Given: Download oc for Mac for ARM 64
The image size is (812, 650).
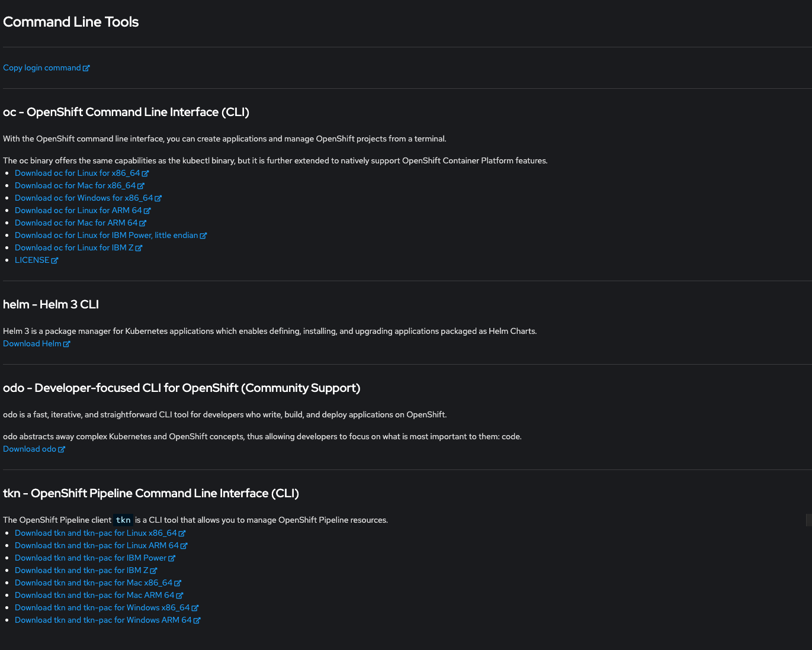Looking at the screenshot, I should pyautogui.click(x=76, y=223).
